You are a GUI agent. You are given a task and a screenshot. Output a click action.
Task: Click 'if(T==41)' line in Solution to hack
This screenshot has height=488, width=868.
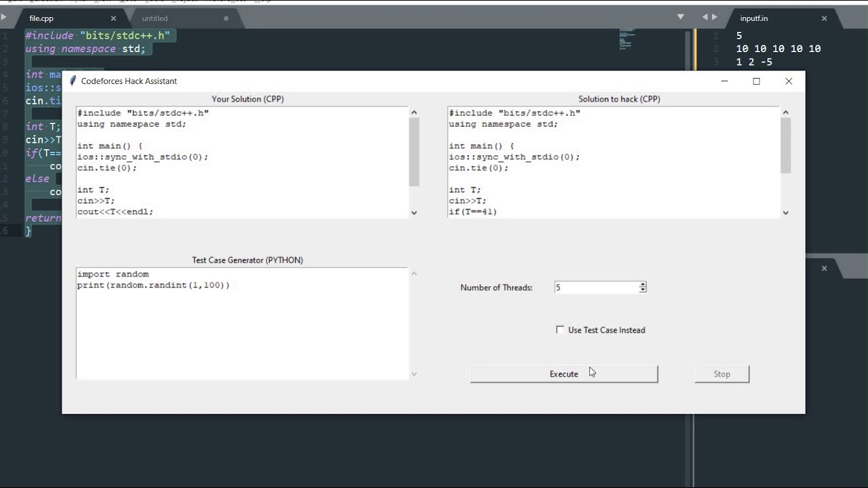click(473, 212)
